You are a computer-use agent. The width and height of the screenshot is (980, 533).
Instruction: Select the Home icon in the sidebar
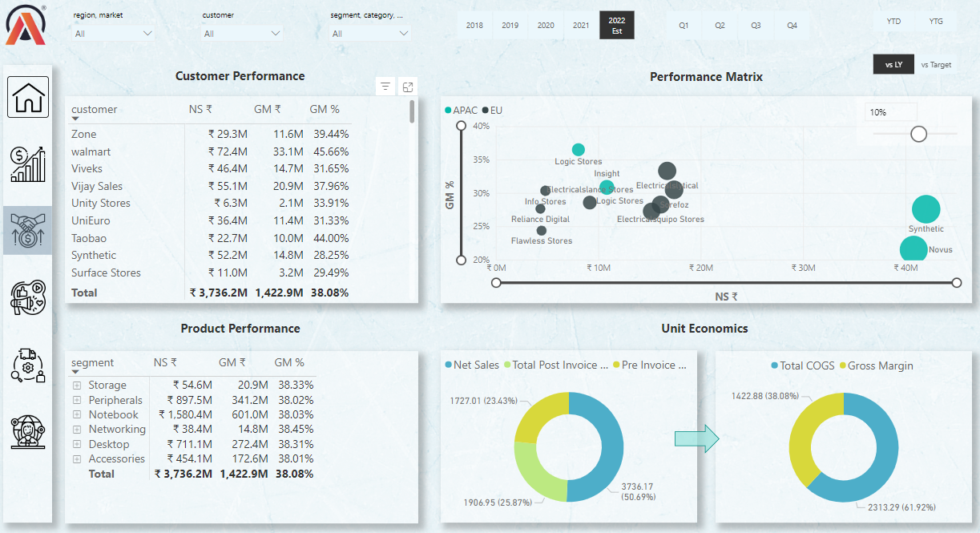[x=27, y=96]
